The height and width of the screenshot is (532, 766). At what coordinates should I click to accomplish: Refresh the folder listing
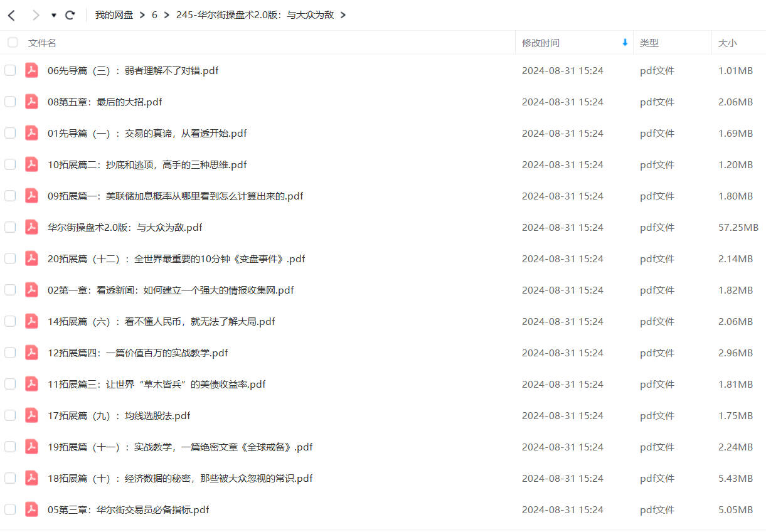(70, 15)
